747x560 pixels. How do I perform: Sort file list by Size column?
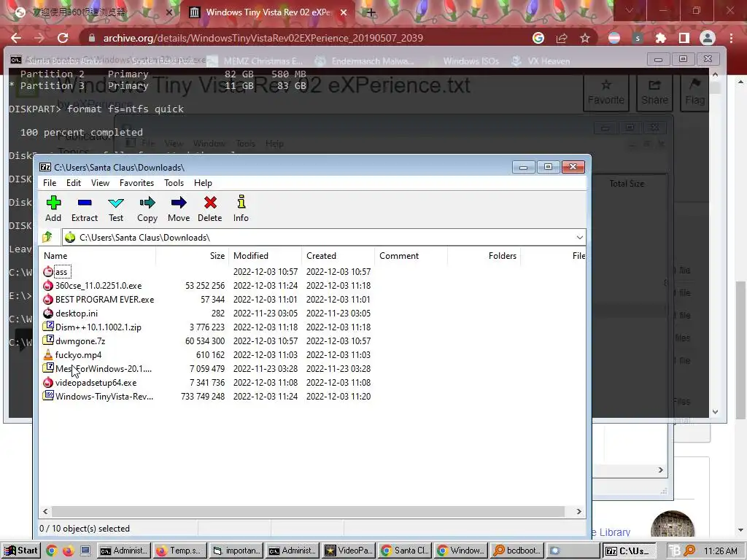(193, 256)
